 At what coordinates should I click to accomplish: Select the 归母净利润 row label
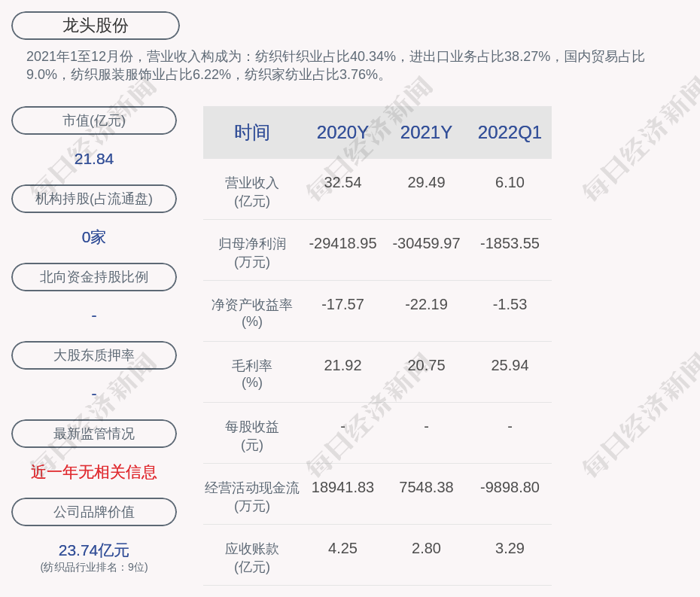pyautogui.click(x=252, y=252)
